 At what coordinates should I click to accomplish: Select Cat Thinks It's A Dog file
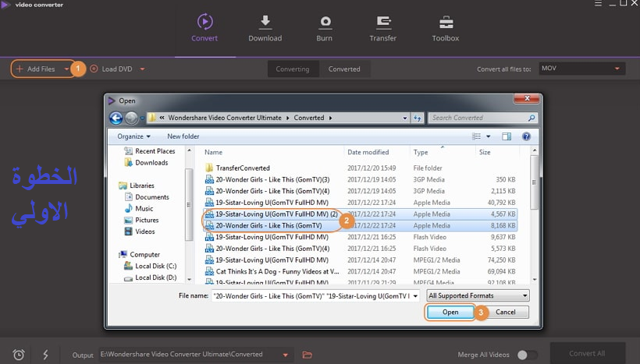pyautogui.click(x=361, y=271)
